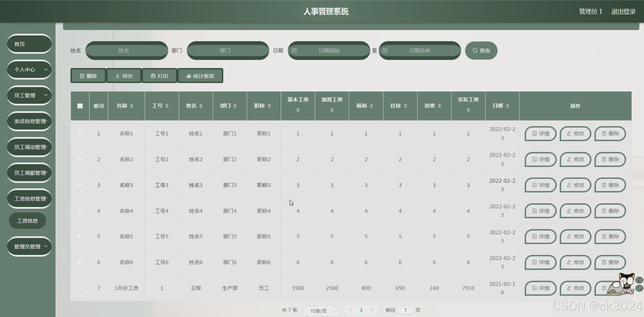Click 退出登录 logout link
The image size is (644, 317).
pos(623,12)
